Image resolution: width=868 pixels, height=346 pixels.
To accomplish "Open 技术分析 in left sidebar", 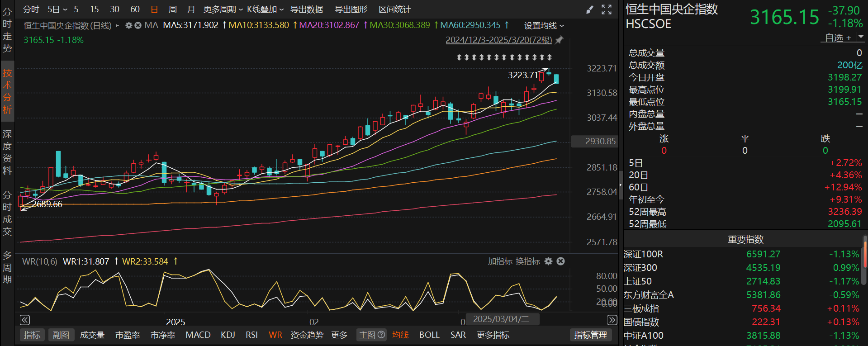I will 7,91.
